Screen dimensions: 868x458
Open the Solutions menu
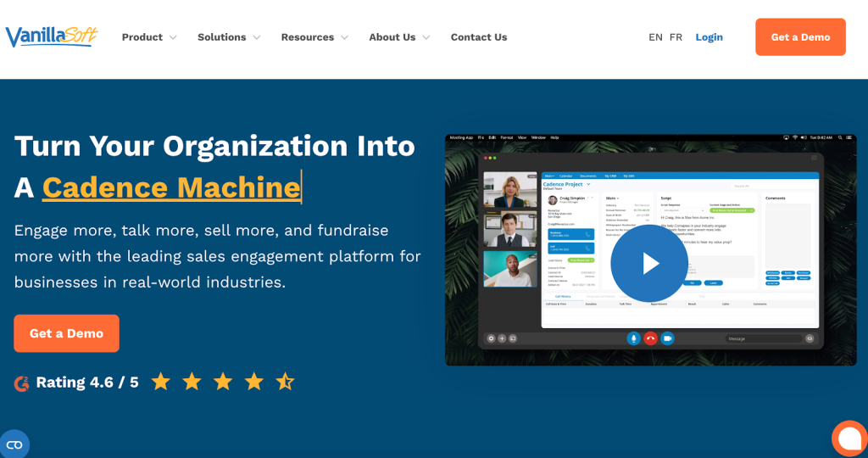coord(221,37)
